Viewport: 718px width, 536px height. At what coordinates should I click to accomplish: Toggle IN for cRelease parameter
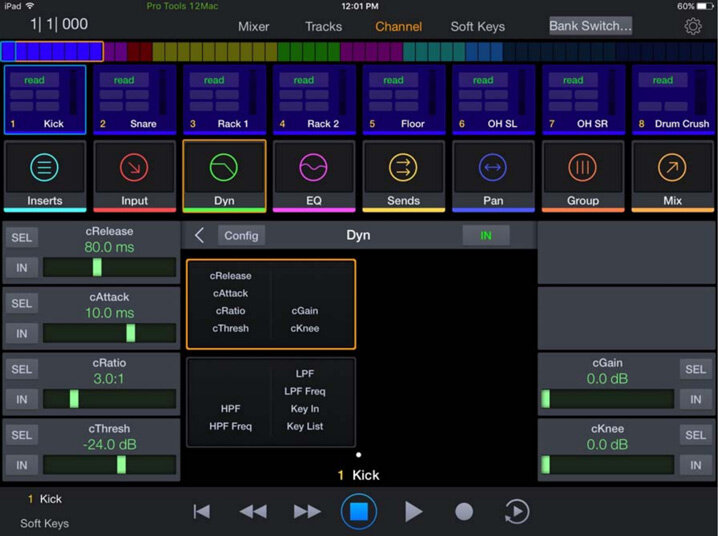(x=22, y=268)
